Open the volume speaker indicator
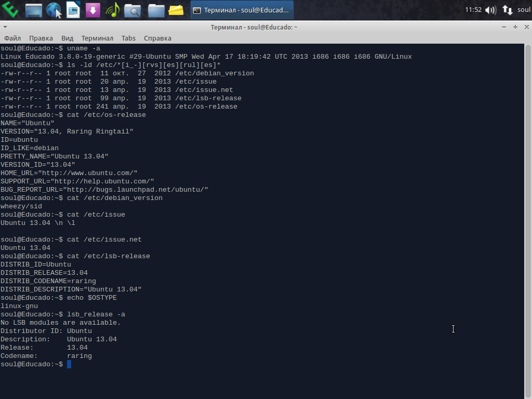The height and width of the screenshot is (399, 532). [x=490, y=10]
